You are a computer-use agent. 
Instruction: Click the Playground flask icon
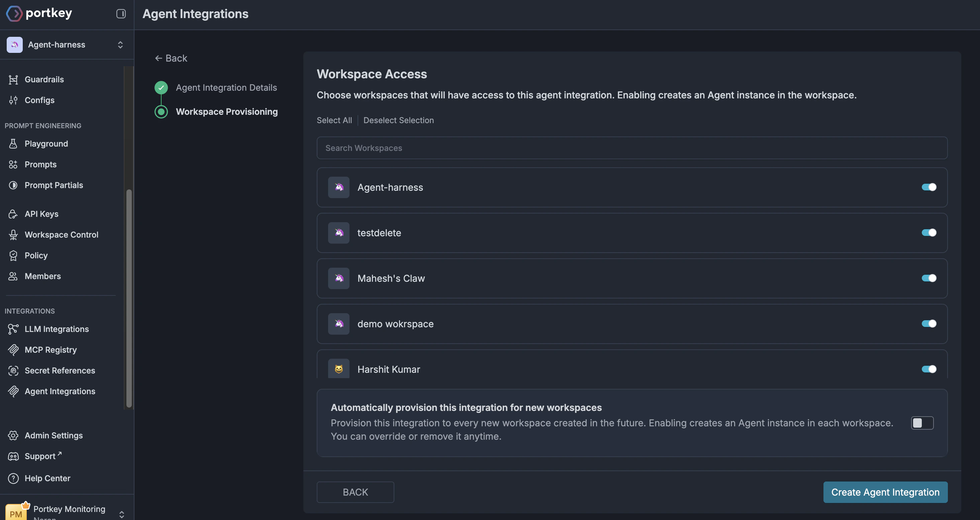click(x=13, y=144)
